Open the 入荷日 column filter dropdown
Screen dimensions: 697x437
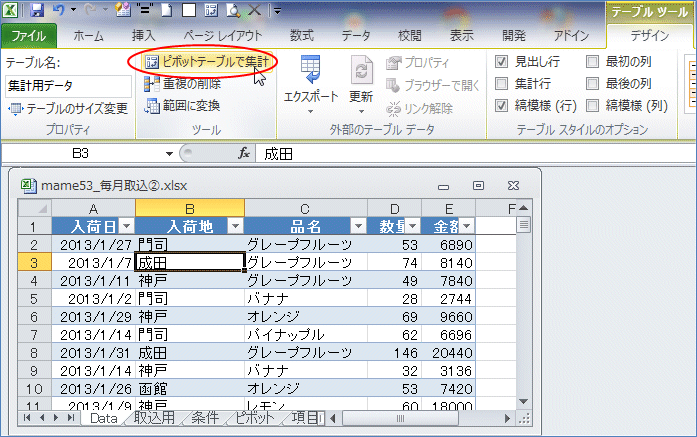[x=127, y=226]
